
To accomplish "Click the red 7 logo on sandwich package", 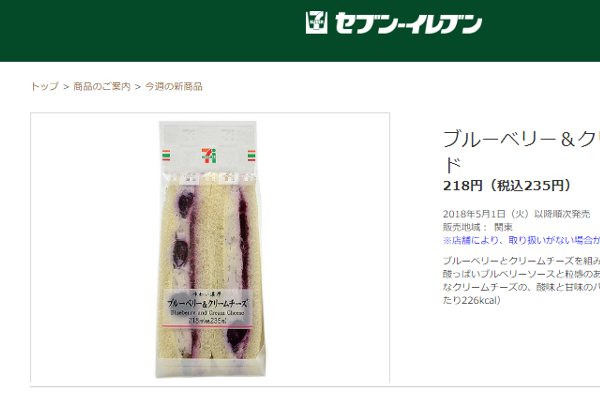I will point(209,155).
